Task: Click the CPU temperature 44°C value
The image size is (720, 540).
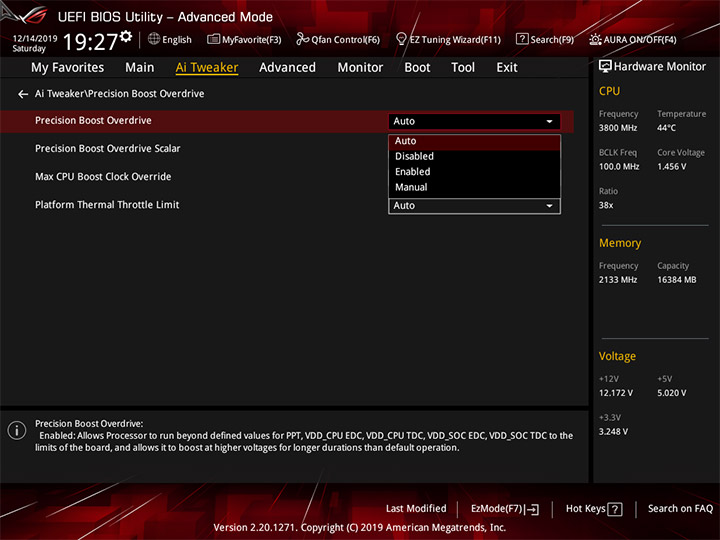Action: pos(666,128)
